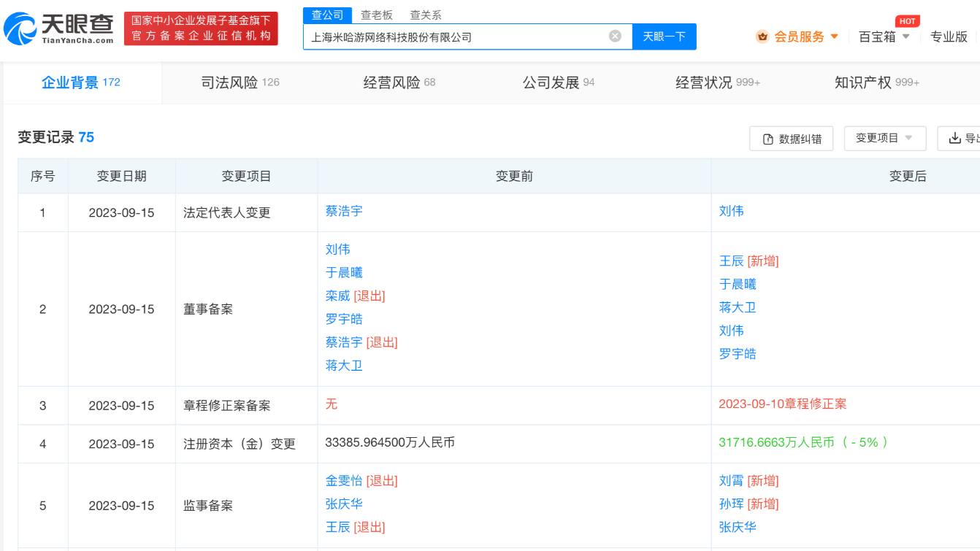980x551 pixels.
Task: Click the 天眼一下 search button
Action: 664,36
